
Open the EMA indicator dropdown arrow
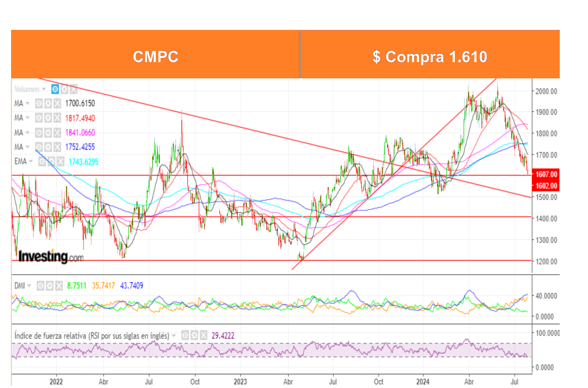31,162
